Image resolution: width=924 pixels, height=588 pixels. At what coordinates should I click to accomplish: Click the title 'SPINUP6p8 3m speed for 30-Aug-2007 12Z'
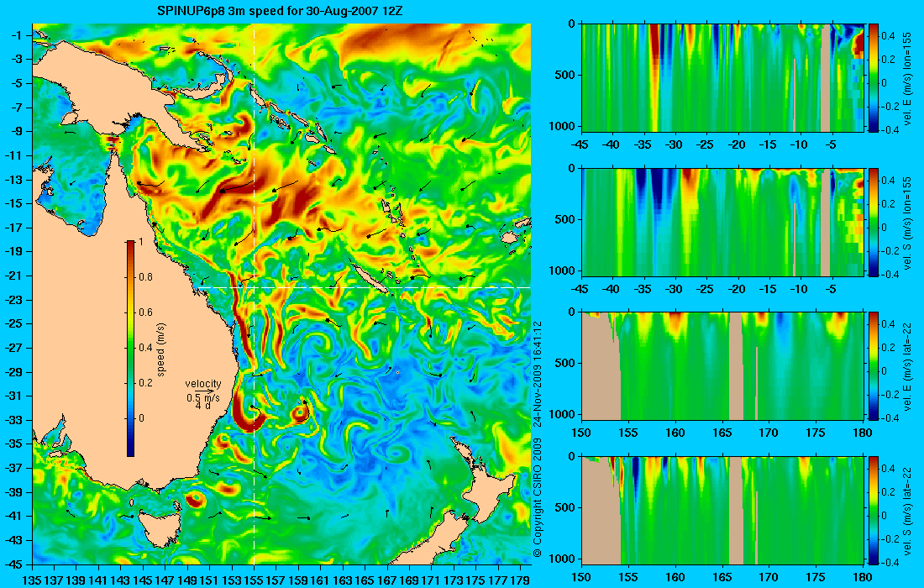281,11
